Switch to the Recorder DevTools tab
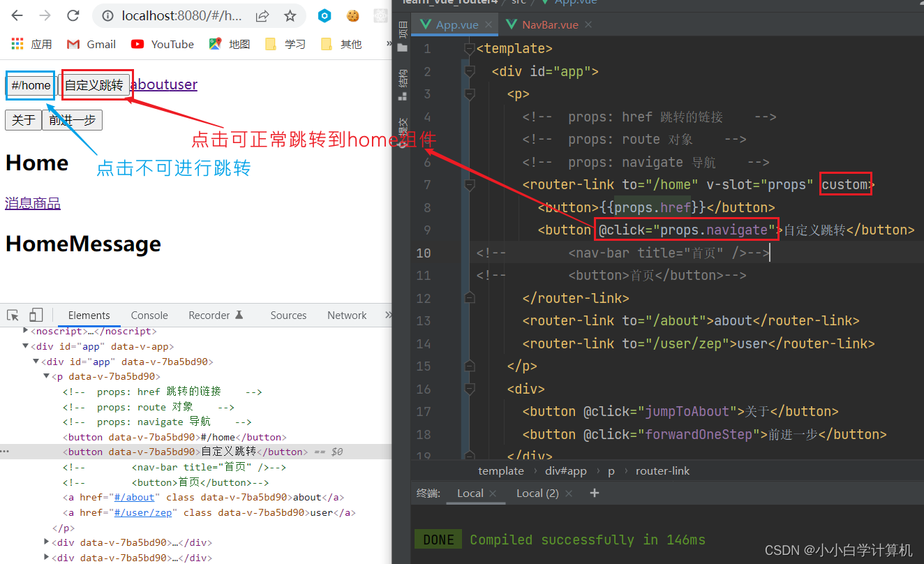The height and width of the screenshot is (564, 924). click(x=216, y=316)
